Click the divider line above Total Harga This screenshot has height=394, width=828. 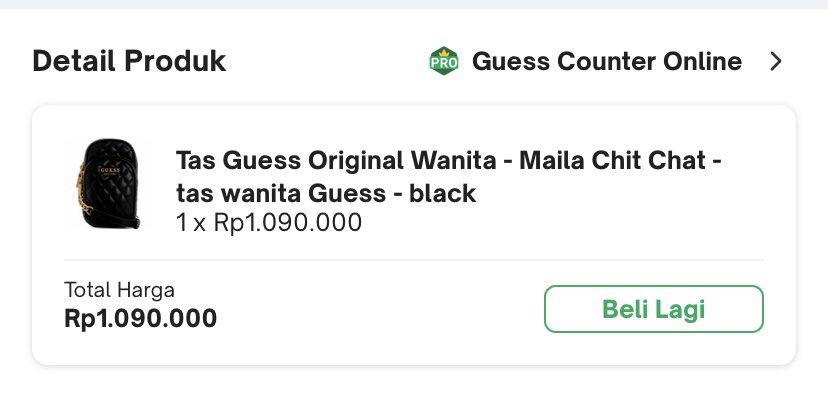point(413,260)
